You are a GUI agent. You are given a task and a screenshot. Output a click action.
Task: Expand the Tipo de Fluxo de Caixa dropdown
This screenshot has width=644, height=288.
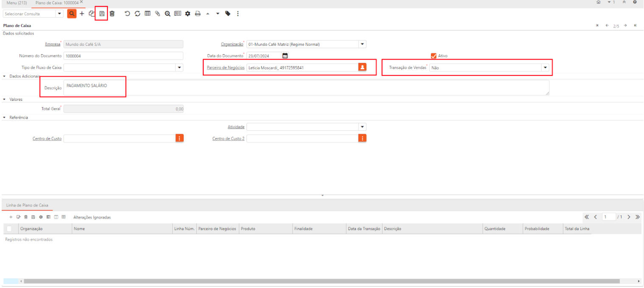179,67
